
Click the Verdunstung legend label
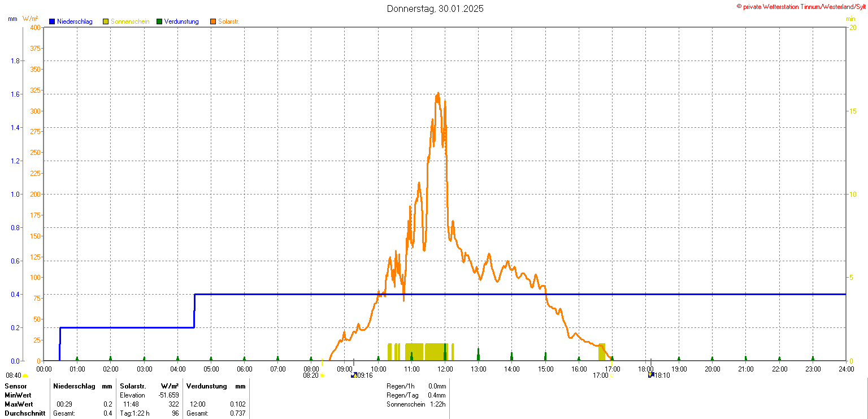[181, 21]
